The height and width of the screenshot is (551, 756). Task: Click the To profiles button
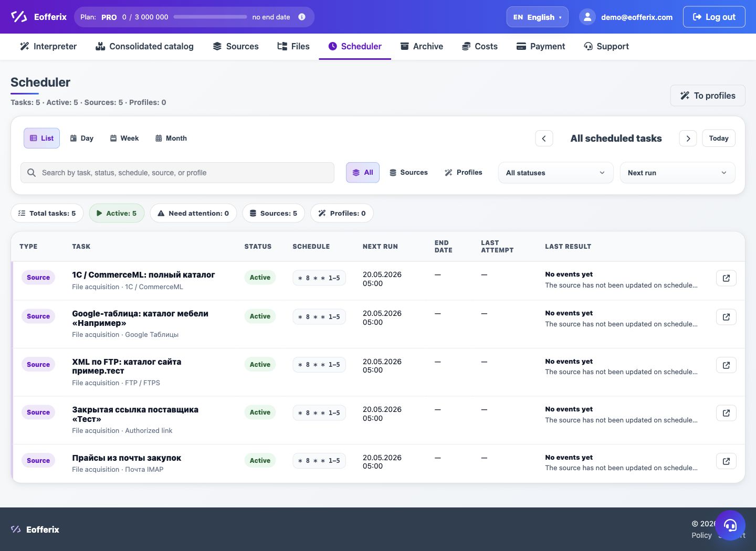tap(708, 96)
